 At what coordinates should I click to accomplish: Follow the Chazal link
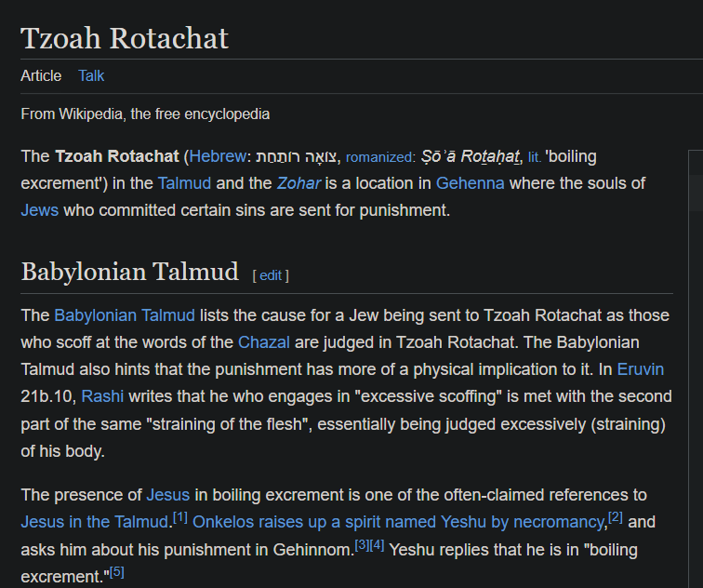click(x=264, y=342)
